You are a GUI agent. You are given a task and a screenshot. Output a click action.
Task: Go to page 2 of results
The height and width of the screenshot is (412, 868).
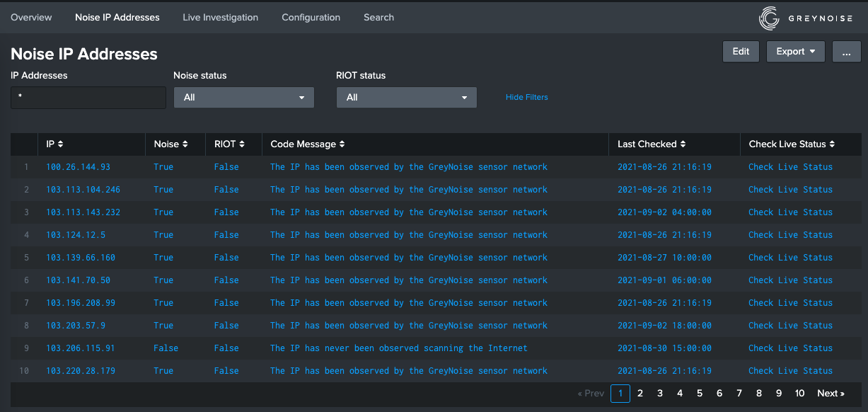point(640,394)
